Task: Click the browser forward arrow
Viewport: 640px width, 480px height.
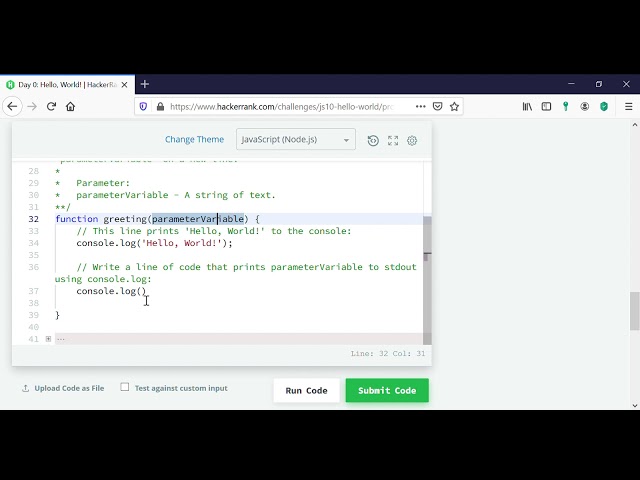Action: 32,107
